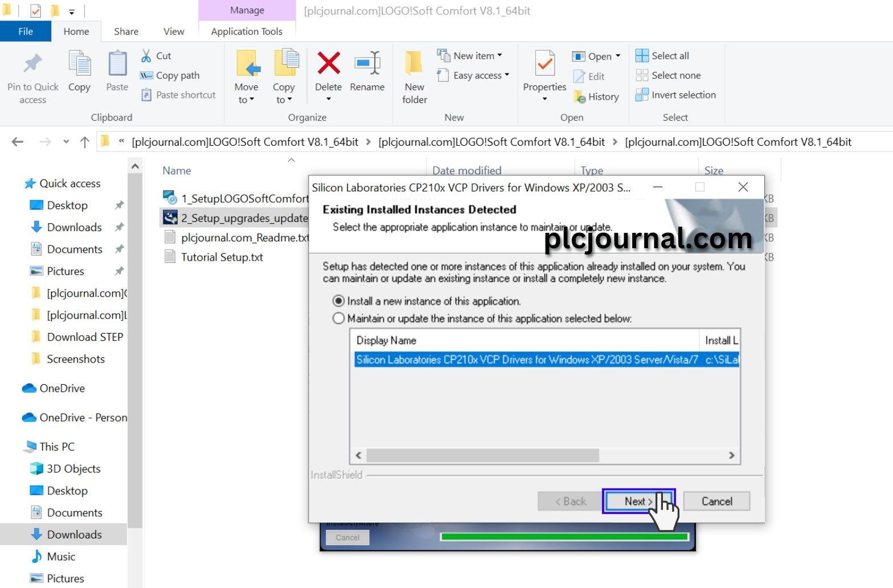The height and width of the screenshot is (588, 893).
Task: Click Invert selection in the ribbon
Action: pyautogui.click(x=675, y=95)
